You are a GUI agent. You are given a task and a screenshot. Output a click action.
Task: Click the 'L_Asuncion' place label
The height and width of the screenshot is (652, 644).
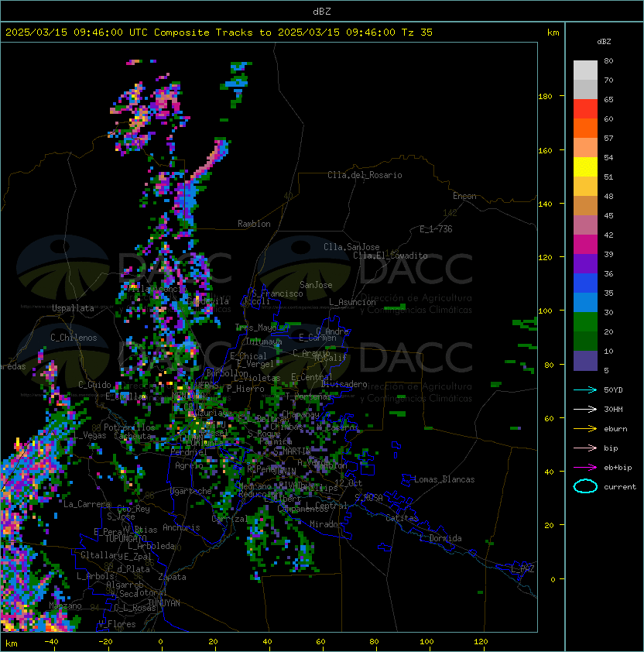coord(352,302)
